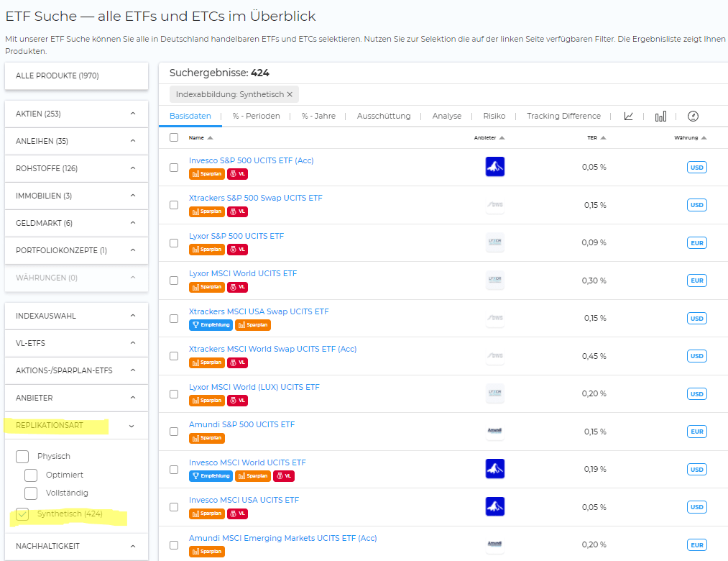
Task: Click Amundi logo for Amundi S&P 500 ETF
Action: [495, 431]
